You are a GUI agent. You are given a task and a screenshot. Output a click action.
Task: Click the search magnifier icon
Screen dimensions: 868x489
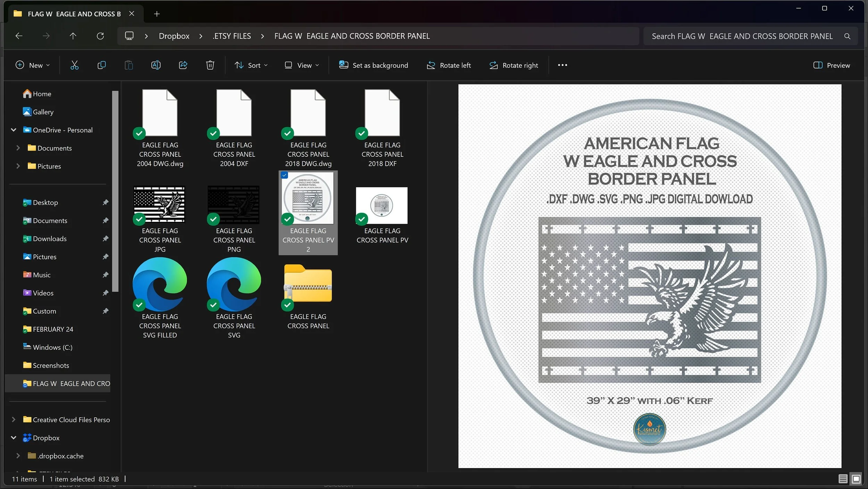pos(847,36)
